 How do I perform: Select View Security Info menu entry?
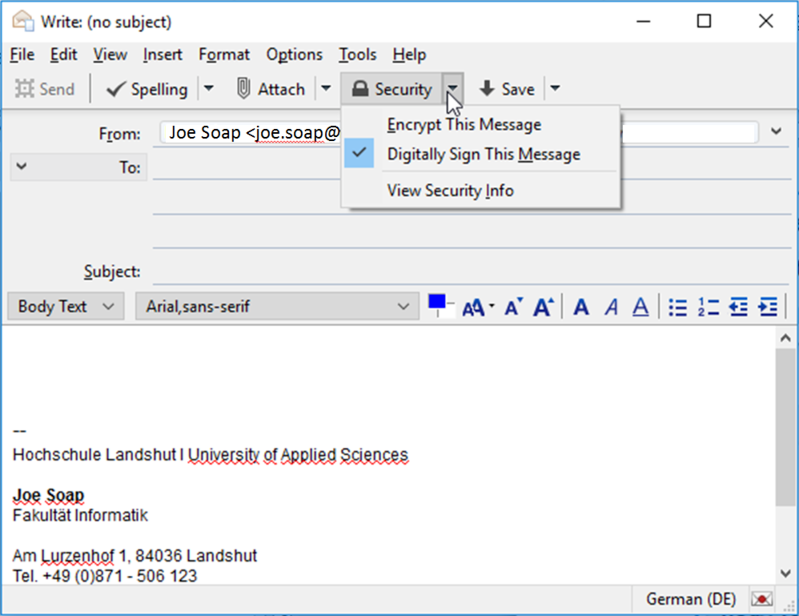coord(450,190)
